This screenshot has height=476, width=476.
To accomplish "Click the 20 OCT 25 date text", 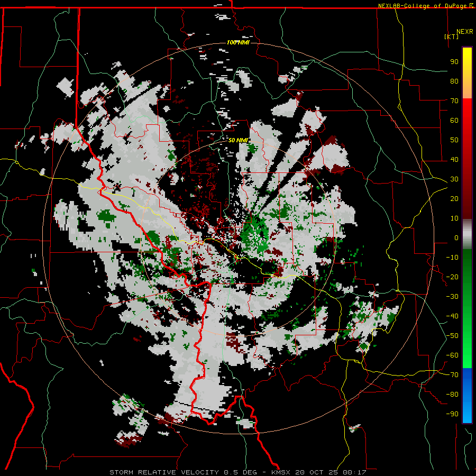I will [x=317, y=472].
